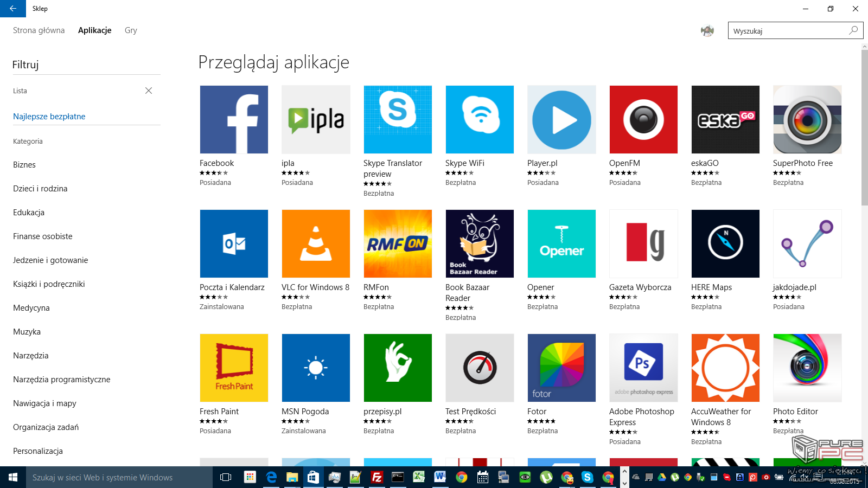Viewport: 868px width, 488px height.
Task: Filter by Dzieci i rodzina category
Action: point(40,189)
